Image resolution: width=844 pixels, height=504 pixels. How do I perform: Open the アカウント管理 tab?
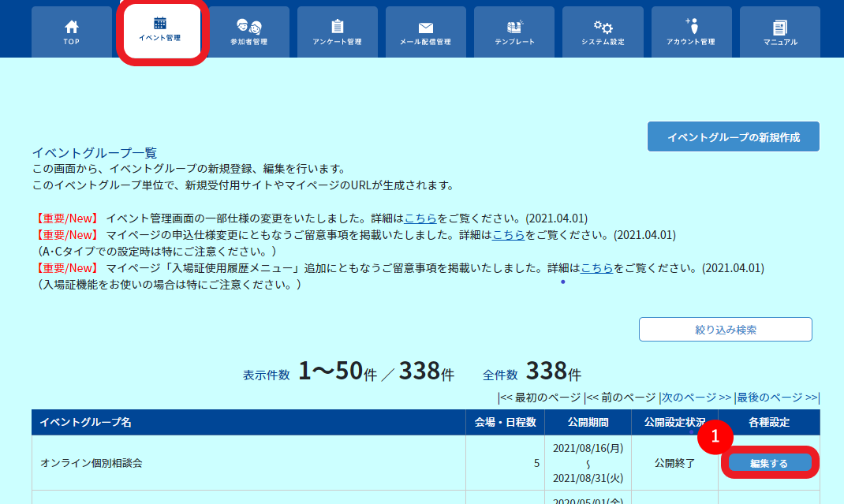(691, 32)
